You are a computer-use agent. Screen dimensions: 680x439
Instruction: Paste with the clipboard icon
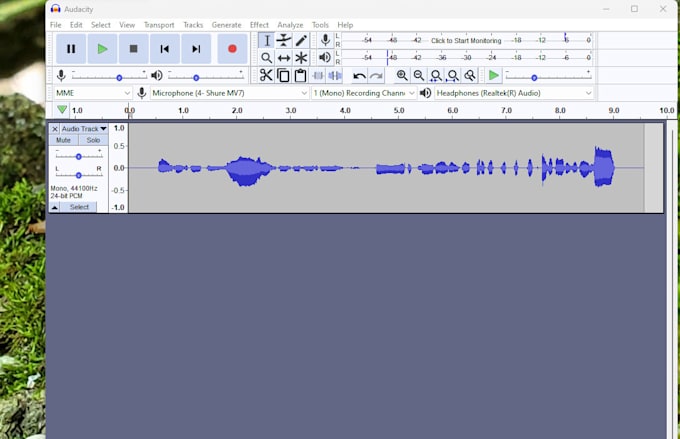[x=300, y=75]
